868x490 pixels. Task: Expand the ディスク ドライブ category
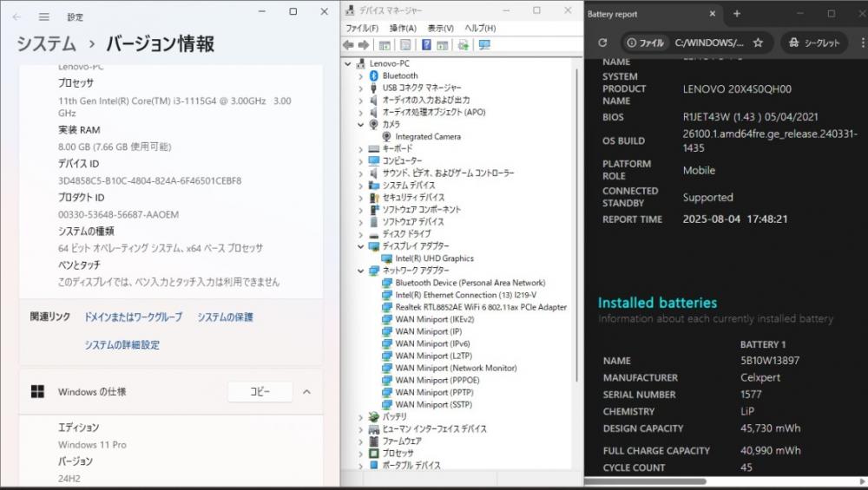[361, 234]
